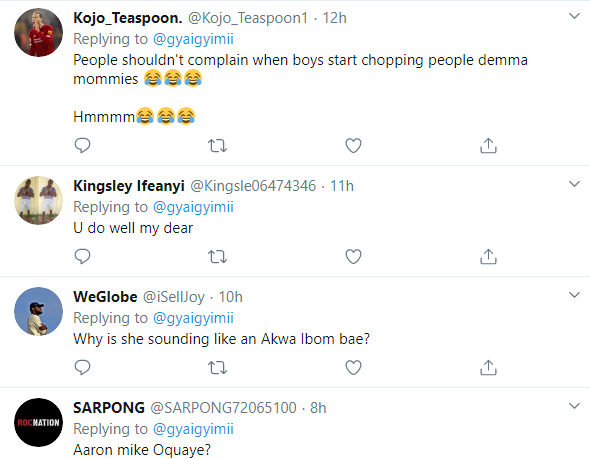Like WeGlobe's tweet
590x459 pixels.
(353, 368)
